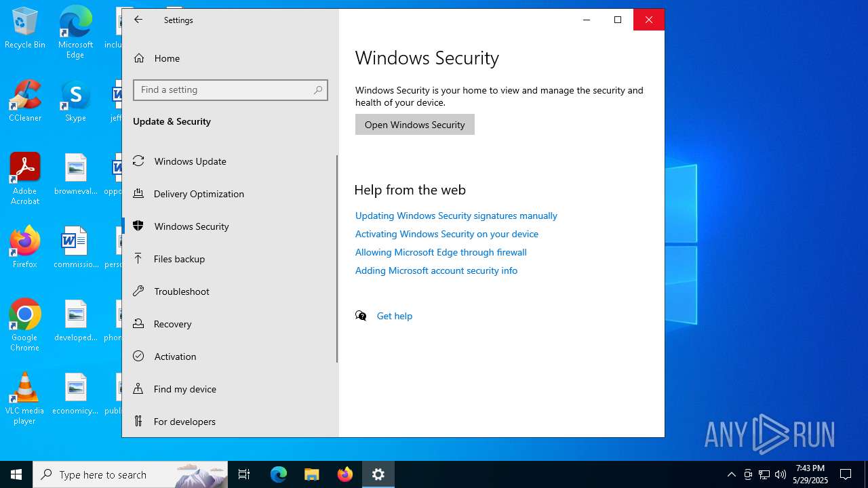Screen dimensions: 868x488
Task: Show hidden icons in system tray
Action: click(x=731, y=474)
